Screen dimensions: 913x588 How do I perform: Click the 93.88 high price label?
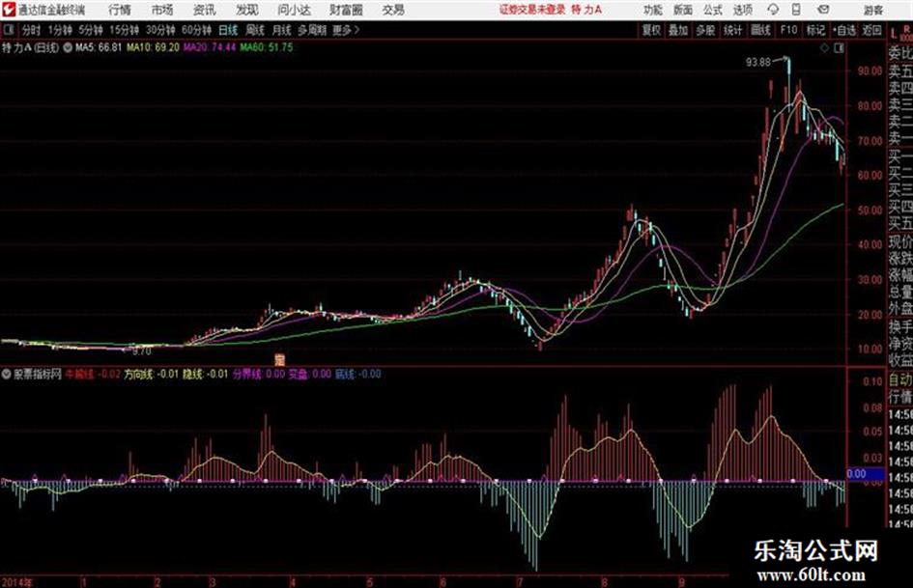(757, 62)
